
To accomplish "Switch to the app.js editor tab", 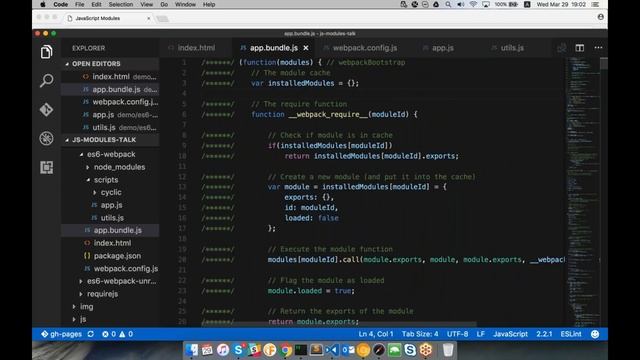I will [442, 48].
